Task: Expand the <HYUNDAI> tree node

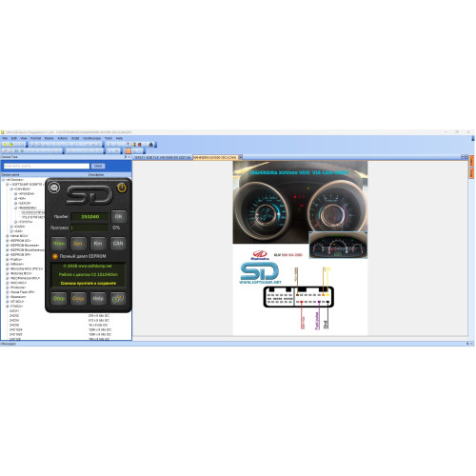Action: 15,193
